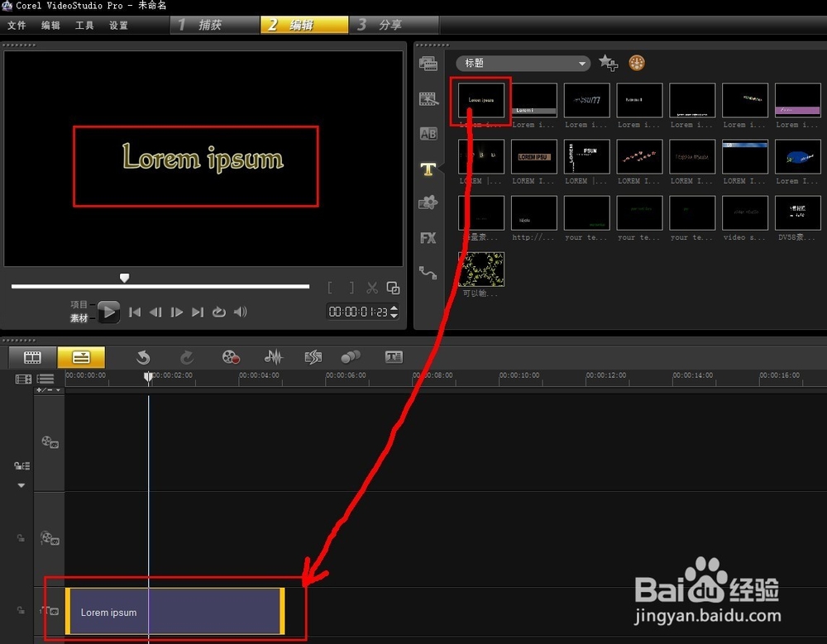Select Project (项目) playback mode
827x644 pixels.
[x=79, y=304]
